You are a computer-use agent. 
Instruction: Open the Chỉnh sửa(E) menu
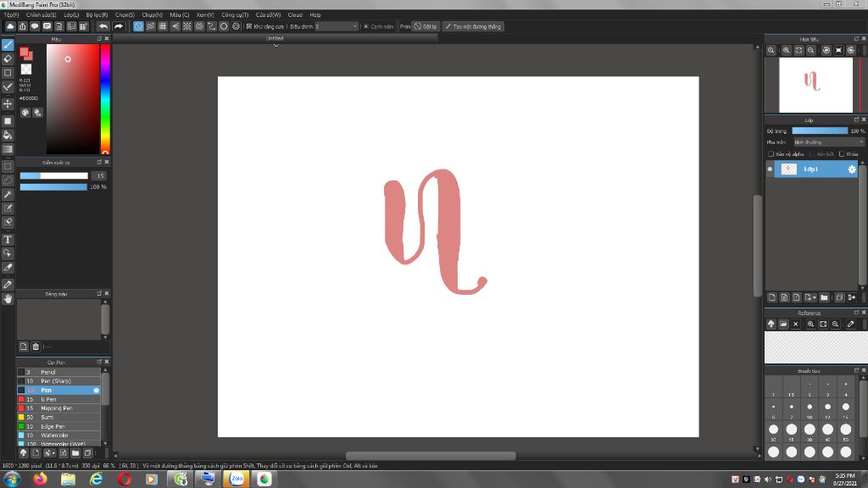tap(41, 15)
